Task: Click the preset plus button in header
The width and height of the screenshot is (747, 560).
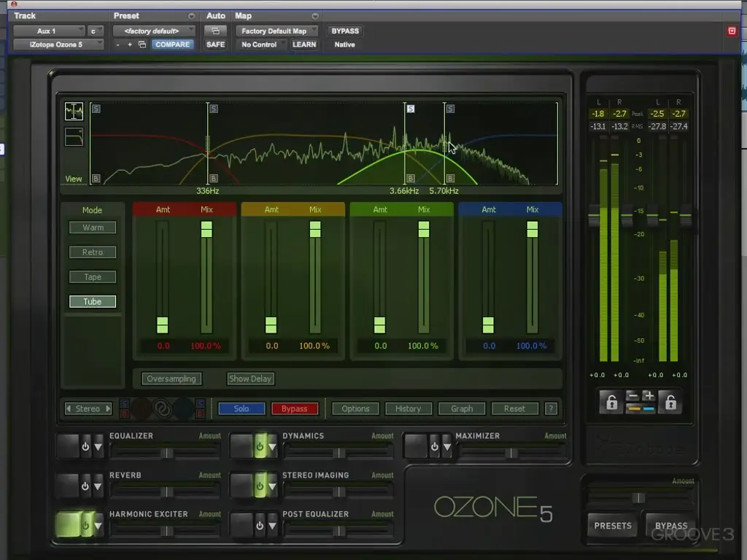Action: (130, 44)
